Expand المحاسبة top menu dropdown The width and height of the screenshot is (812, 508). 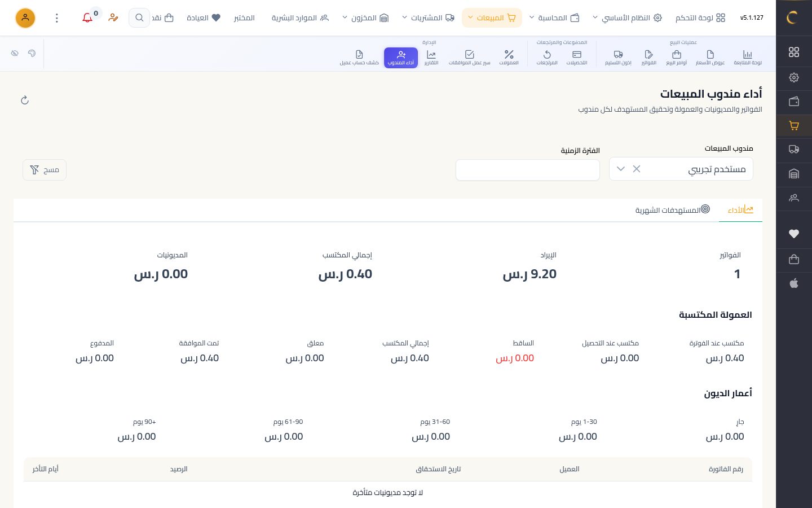[x=554, y=18]
